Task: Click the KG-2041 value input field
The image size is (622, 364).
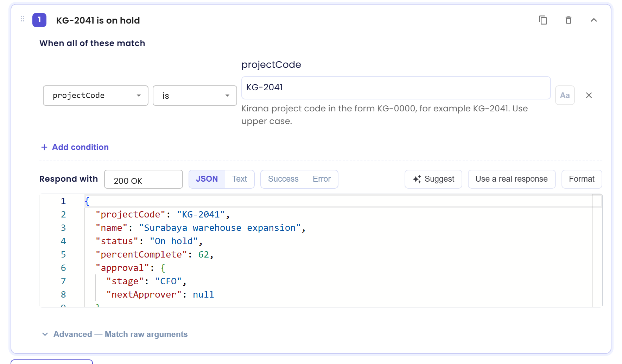Action: pos(396,87)
